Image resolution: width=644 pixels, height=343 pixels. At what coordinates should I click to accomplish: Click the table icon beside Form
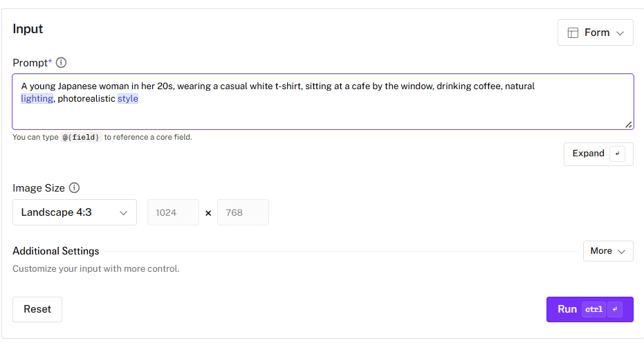click(x=573, y=33)
